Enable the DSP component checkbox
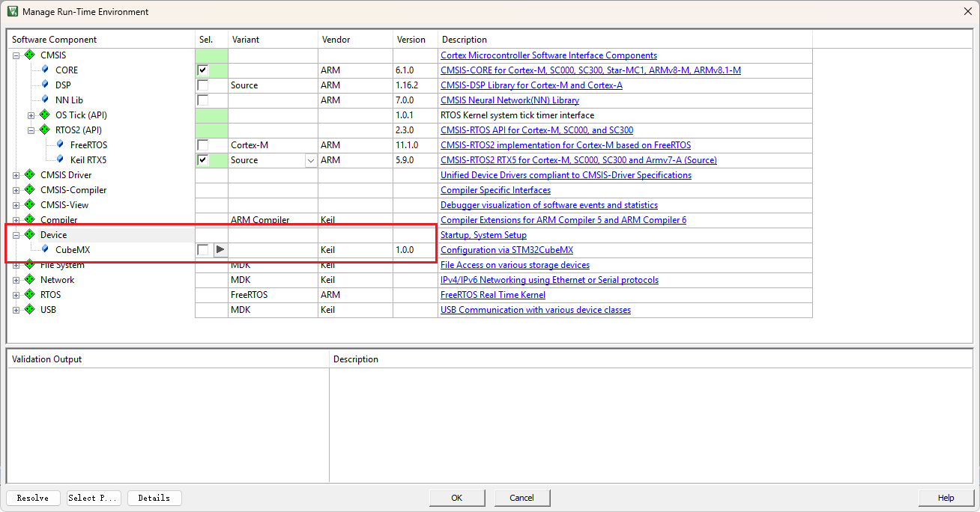 [202, 85]
